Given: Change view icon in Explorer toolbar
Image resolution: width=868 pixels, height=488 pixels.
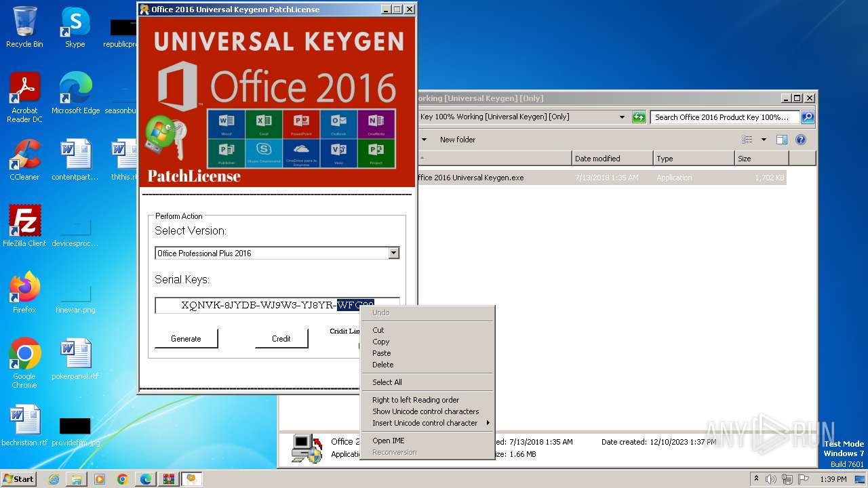Looking at the screenshot, I should [747, 140].
